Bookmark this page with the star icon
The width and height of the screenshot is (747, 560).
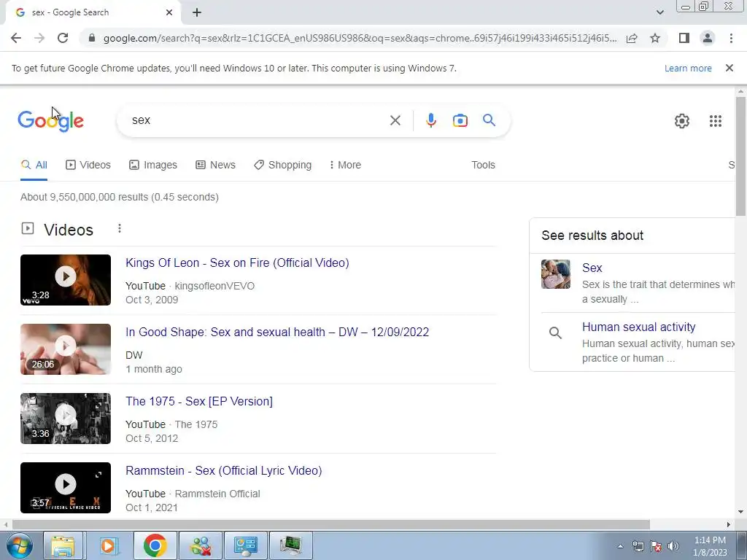(x=655, y=38)
